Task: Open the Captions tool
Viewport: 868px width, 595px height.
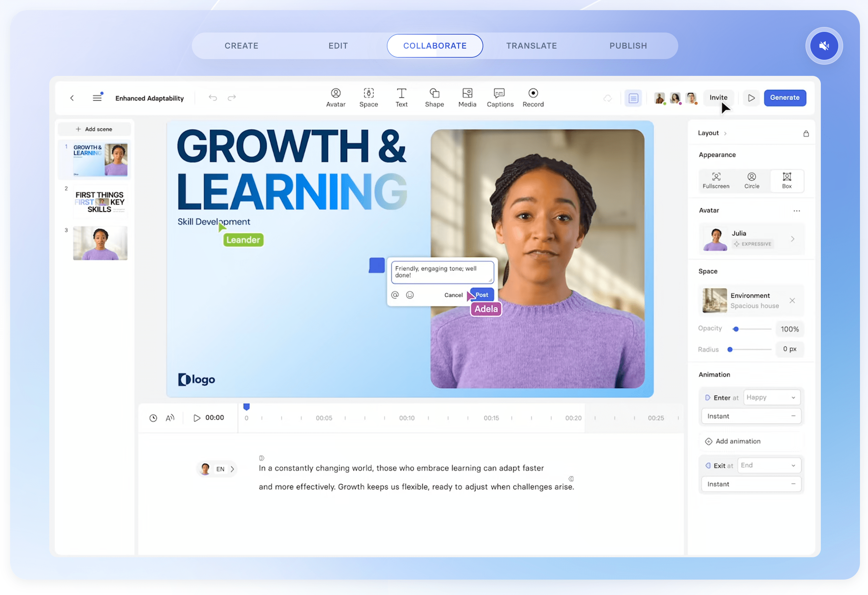Action: pos(500,98)
